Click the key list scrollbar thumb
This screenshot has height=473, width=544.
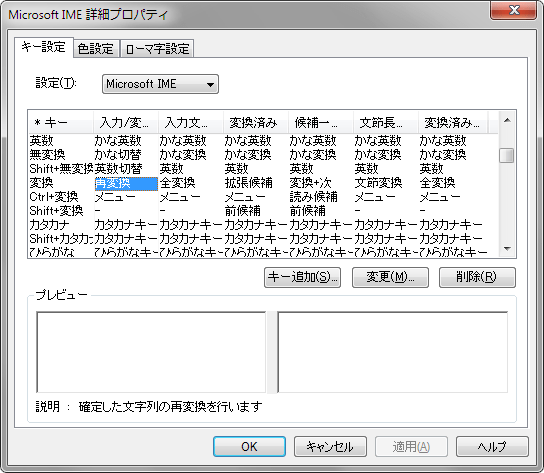pyautogui.click(x=507, y=155)
